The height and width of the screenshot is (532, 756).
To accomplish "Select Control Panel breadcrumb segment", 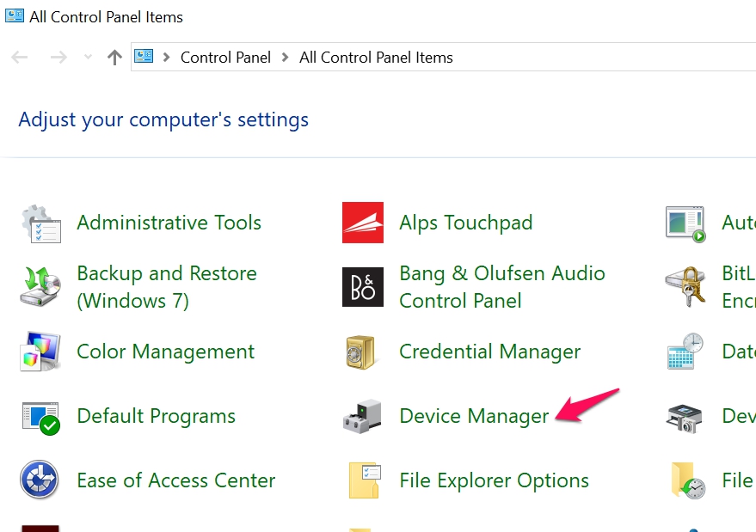I will tap(225, 58).
